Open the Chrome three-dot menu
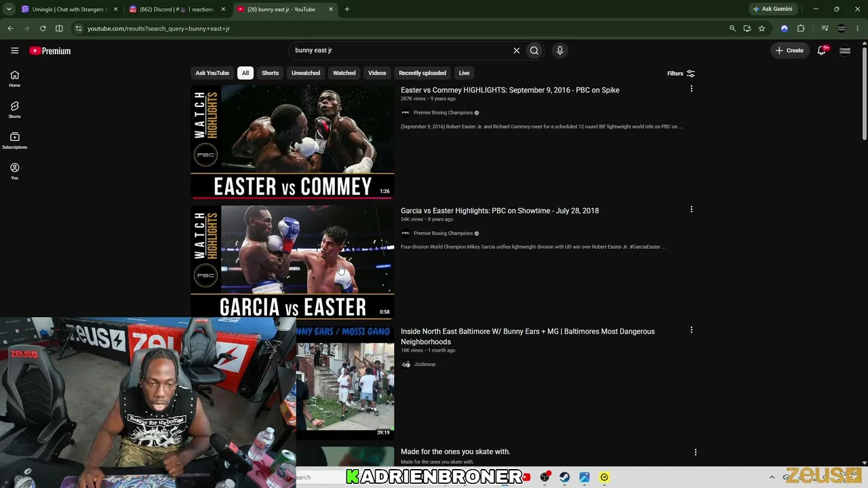Screen dimensions: 868x488 pos(858,28)
